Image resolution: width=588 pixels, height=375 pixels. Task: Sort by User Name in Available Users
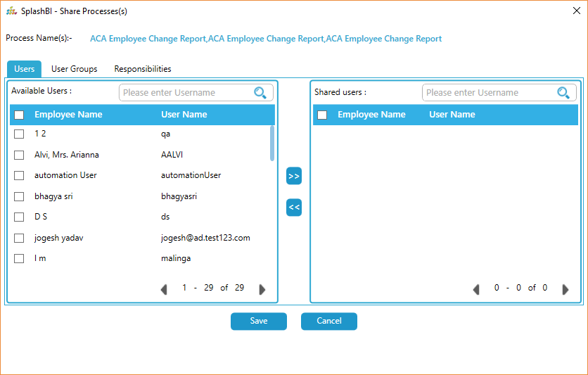coord(184,115)
